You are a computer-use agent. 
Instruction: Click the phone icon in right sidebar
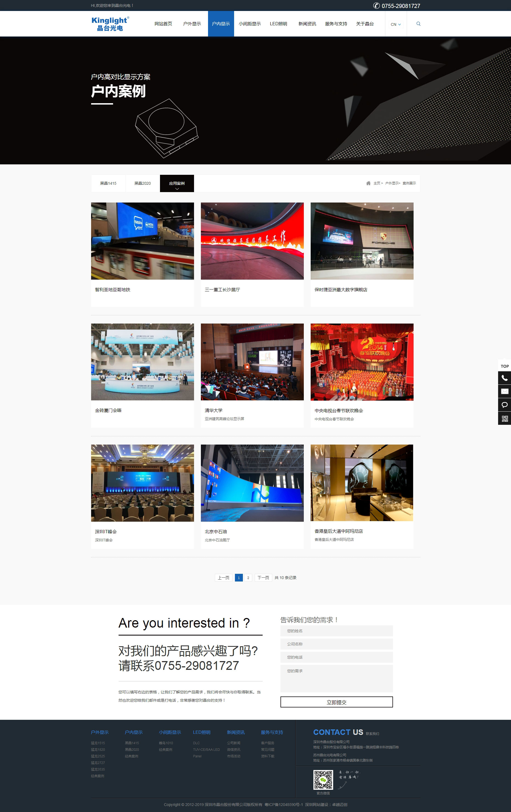[x=504, y=378]
